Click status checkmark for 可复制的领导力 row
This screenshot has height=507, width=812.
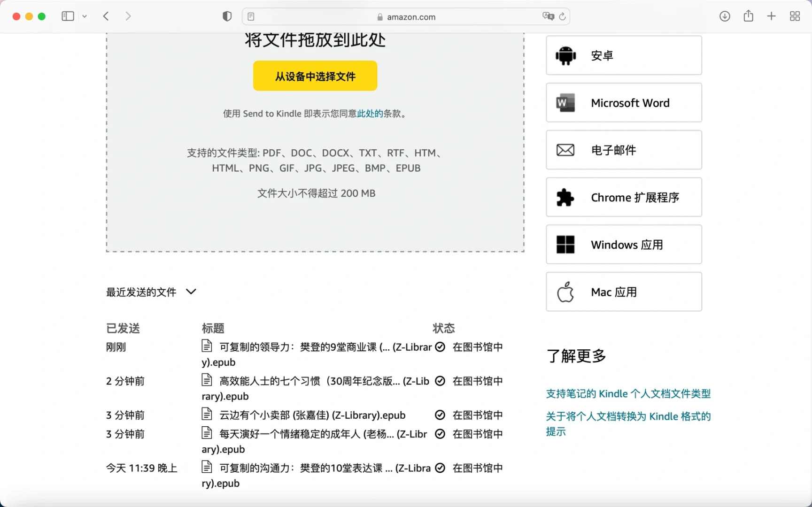point(440,347)
